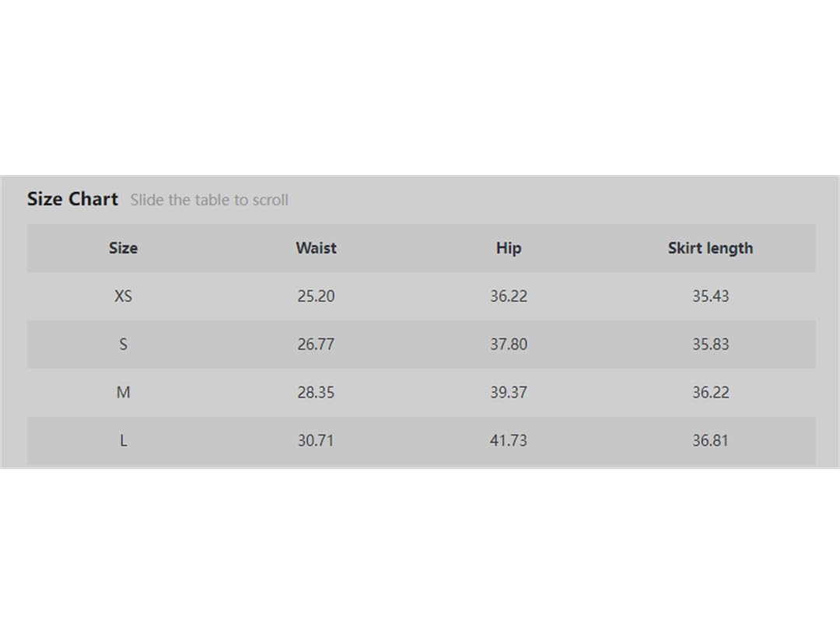Click the Size Chart heading

[x=72, y=199]
